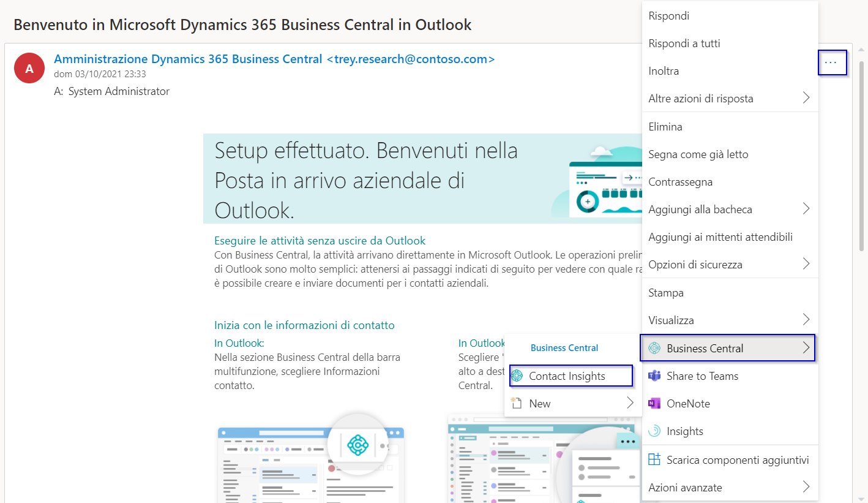Click the Insights icon
The image size is (868, 503).
pos(654,431)
